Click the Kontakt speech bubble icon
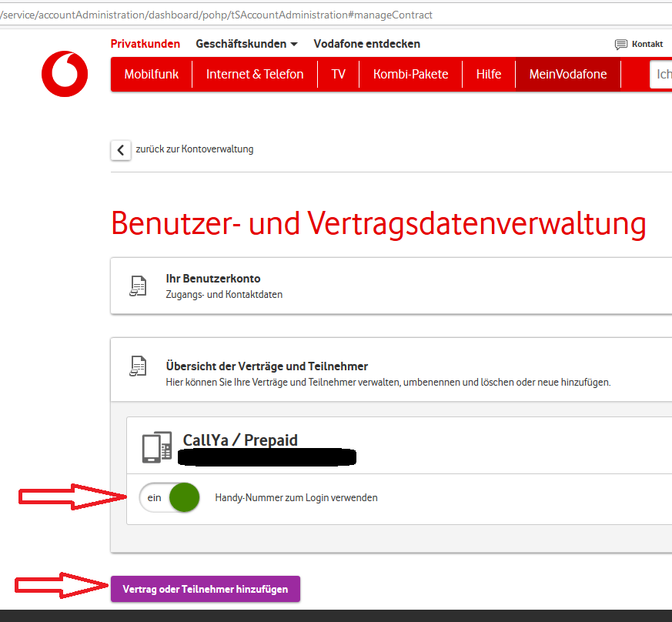This screenshot has width=672, height=622. pos(621,44)
